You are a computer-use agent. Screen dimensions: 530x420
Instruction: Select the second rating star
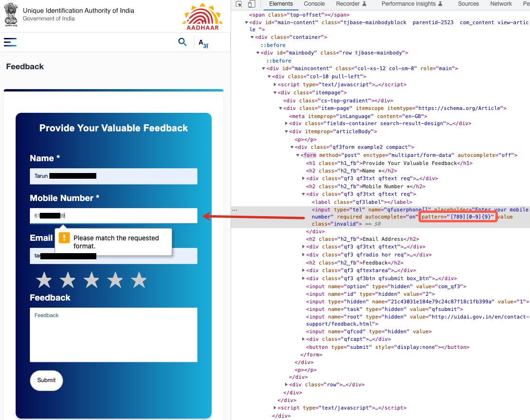67,280
